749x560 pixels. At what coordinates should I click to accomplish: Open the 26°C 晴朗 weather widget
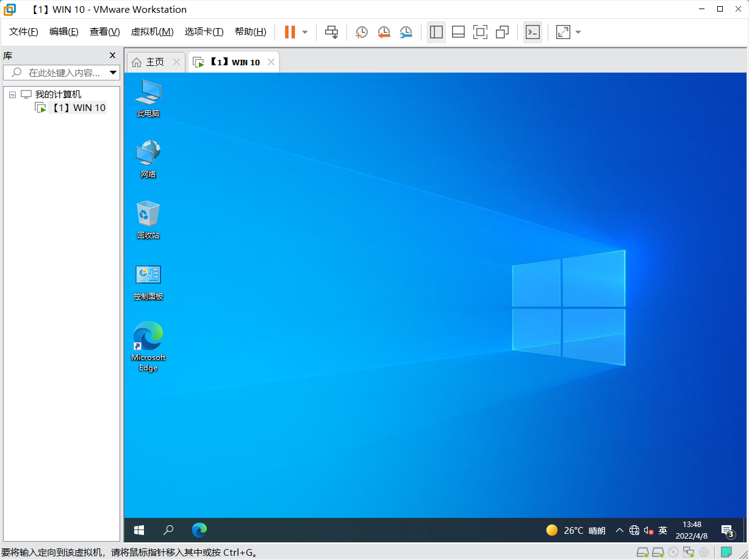(x=576, y=530)
